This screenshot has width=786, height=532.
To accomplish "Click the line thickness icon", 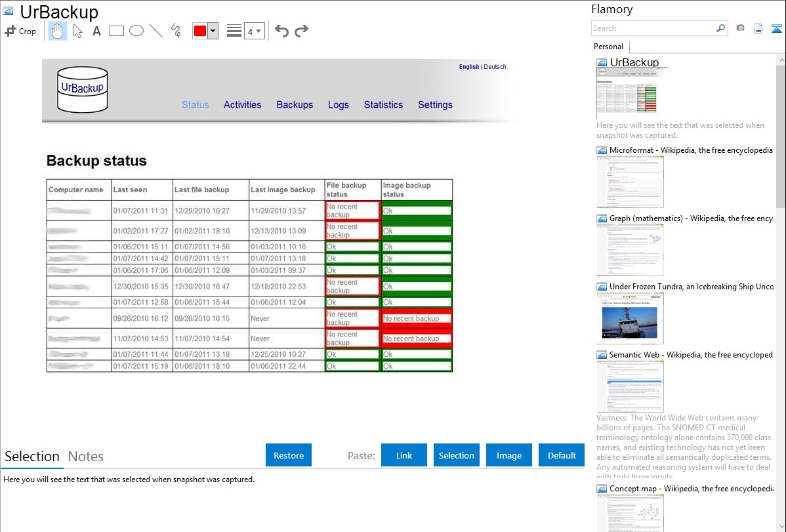I will pyautogui.click(x=234, y=31).
